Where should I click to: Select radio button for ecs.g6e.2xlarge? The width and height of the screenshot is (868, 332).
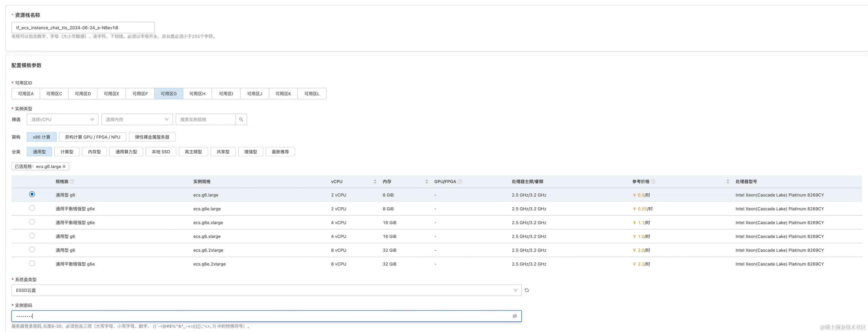[x=32, y=264]
